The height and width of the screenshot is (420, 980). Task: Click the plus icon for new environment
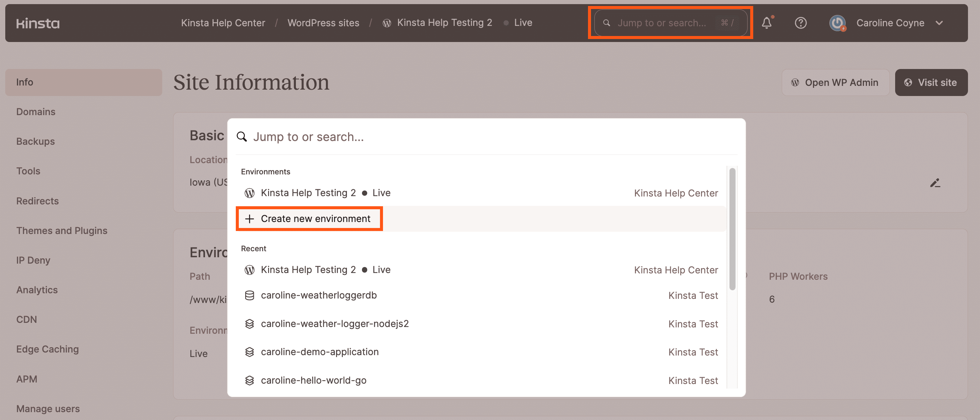tap(249, 219)
